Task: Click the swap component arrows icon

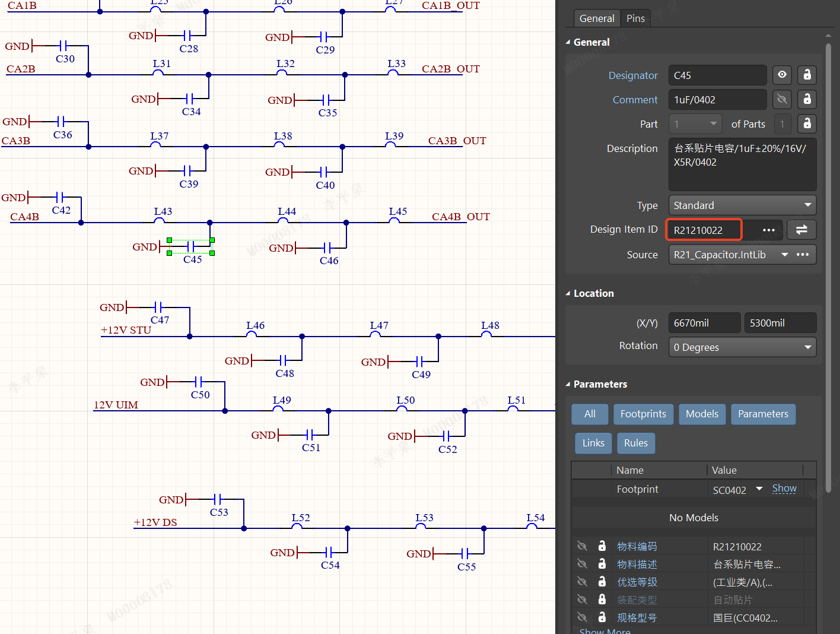Action: (x=801, y=230)
